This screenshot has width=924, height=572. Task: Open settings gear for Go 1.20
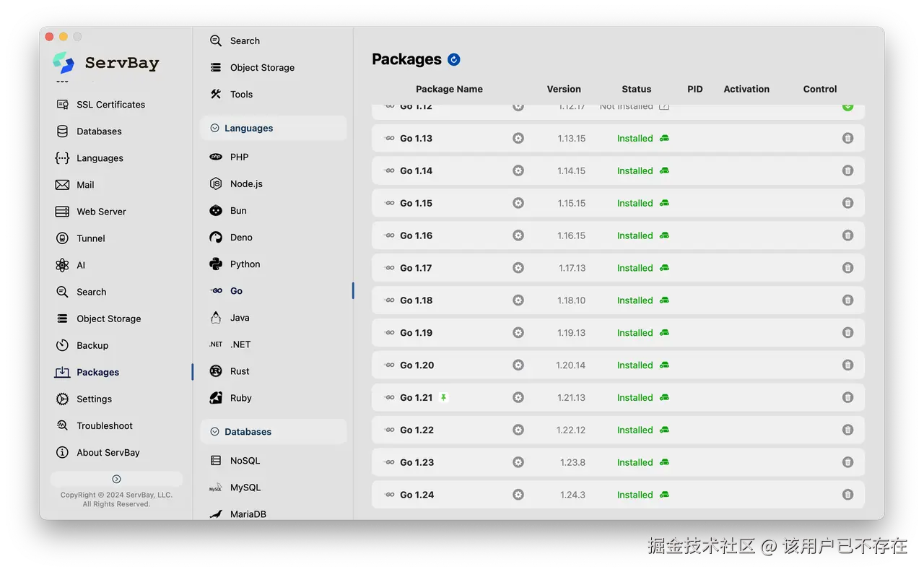pyautogui.click(x=518, y=365)
